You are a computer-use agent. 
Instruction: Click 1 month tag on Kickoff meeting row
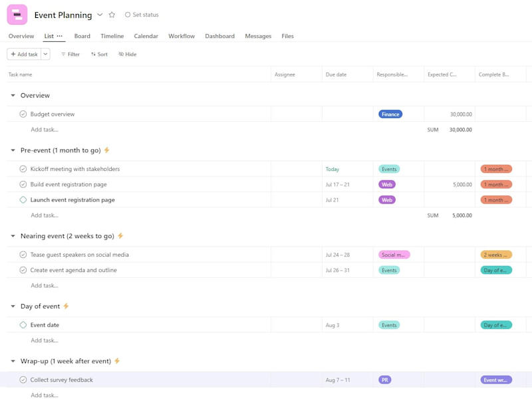point(496,169)
